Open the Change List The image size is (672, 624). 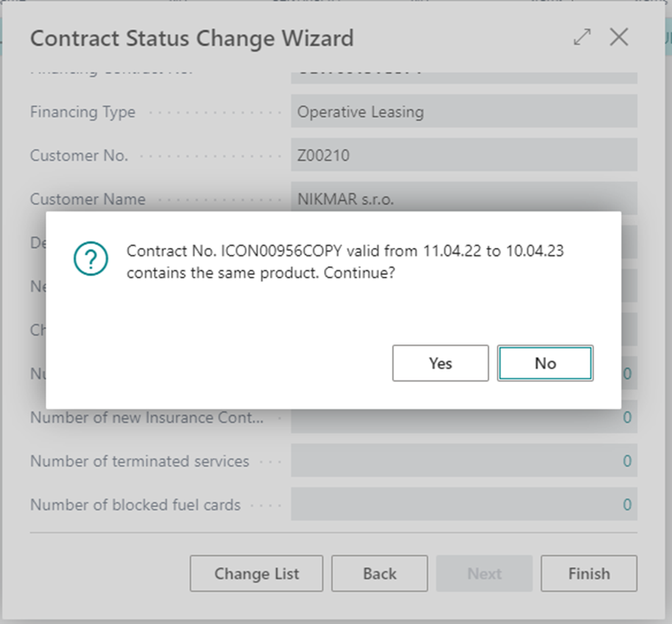256,574
